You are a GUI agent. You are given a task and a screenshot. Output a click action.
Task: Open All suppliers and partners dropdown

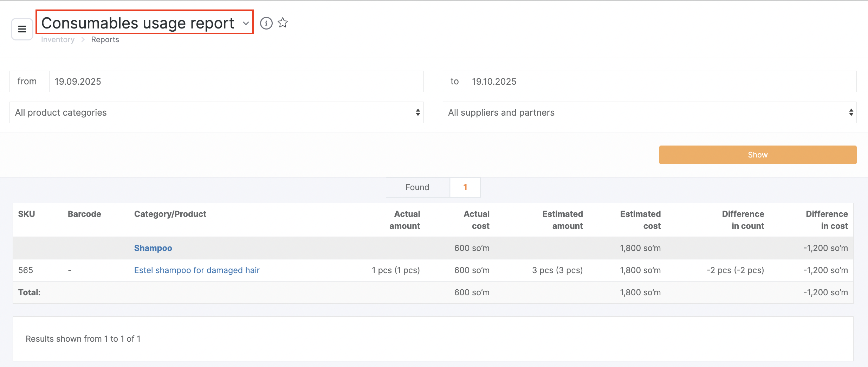(649, 112)
